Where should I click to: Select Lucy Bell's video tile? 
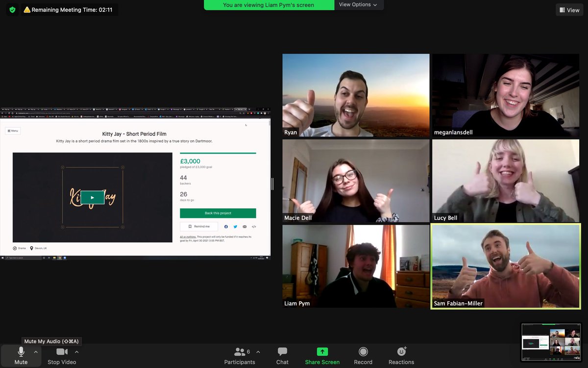[x=506, y=181]
